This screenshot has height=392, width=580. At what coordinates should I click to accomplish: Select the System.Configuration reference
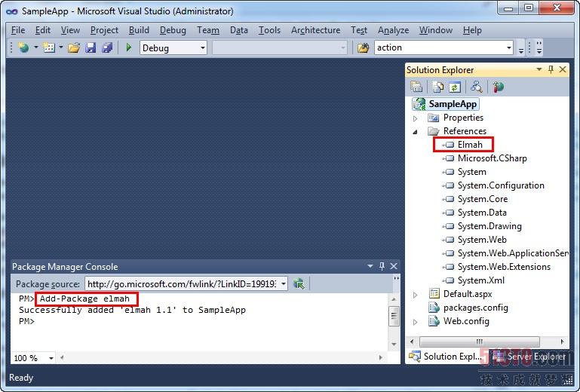pyautogui.click(x=501, y=185)
